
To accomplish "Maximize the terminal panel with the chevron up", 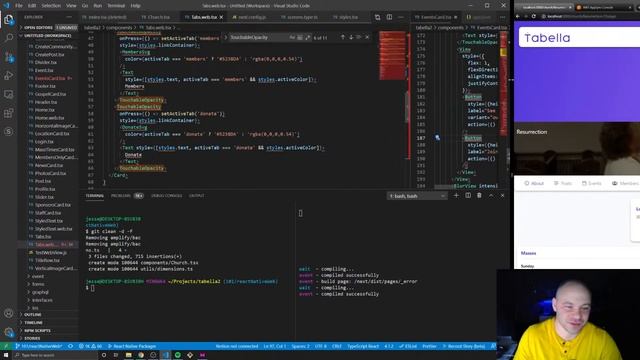I will coord(491,196).
